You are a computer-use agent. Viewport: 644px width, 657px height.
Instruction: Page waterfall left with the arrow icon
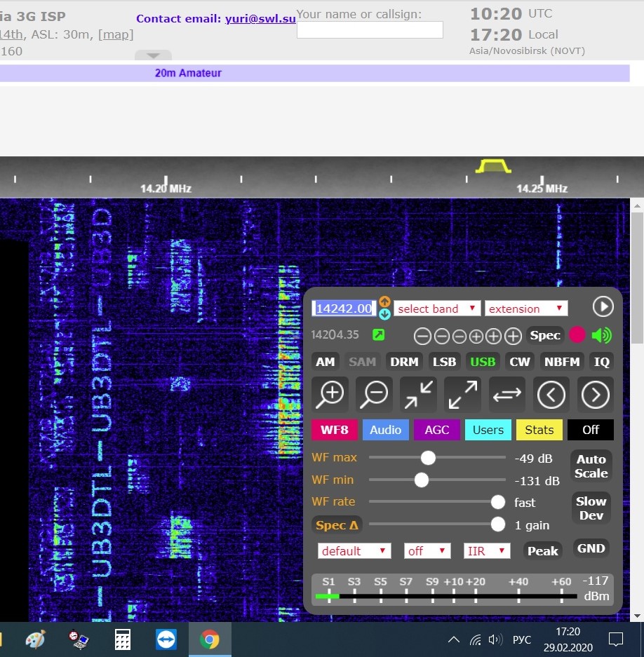click(x=551, y=395)
